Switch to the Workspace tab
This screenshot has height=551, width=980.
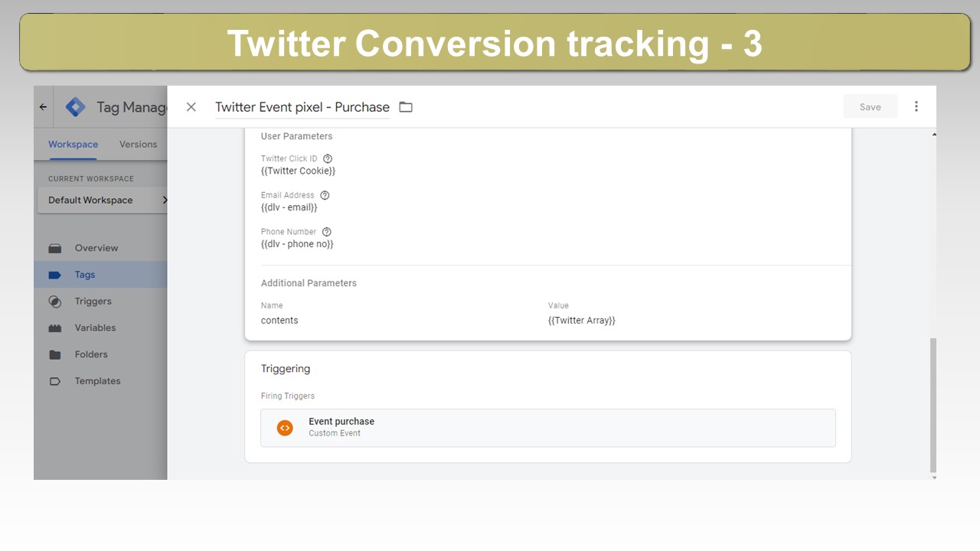[x=73, y=144]
